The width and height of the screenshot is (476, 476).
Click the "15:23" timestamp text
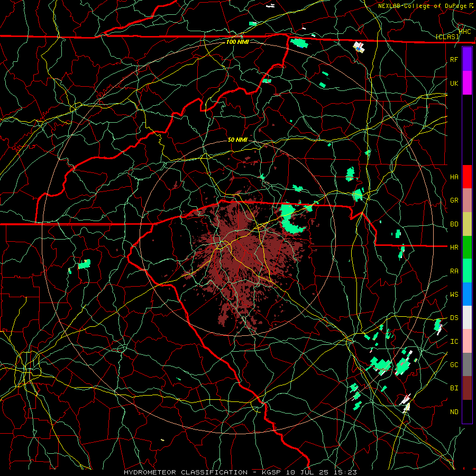346,472
